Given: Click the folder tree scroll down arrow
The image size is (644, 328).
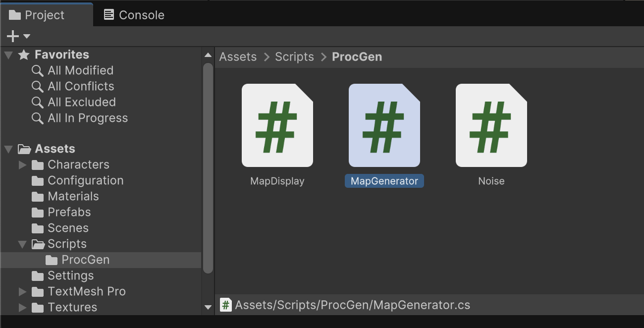Looking at the screenshot, I should pos(208,307).
